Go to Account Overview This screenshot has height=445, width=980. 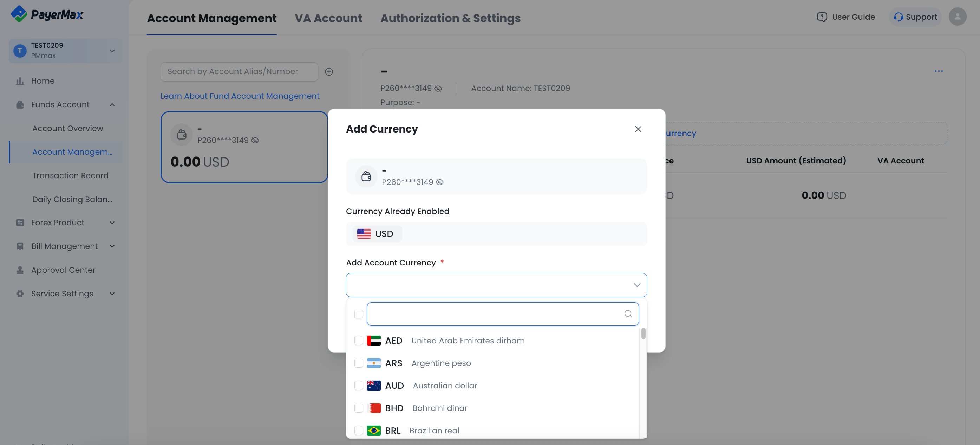click(x=68, y=128)
